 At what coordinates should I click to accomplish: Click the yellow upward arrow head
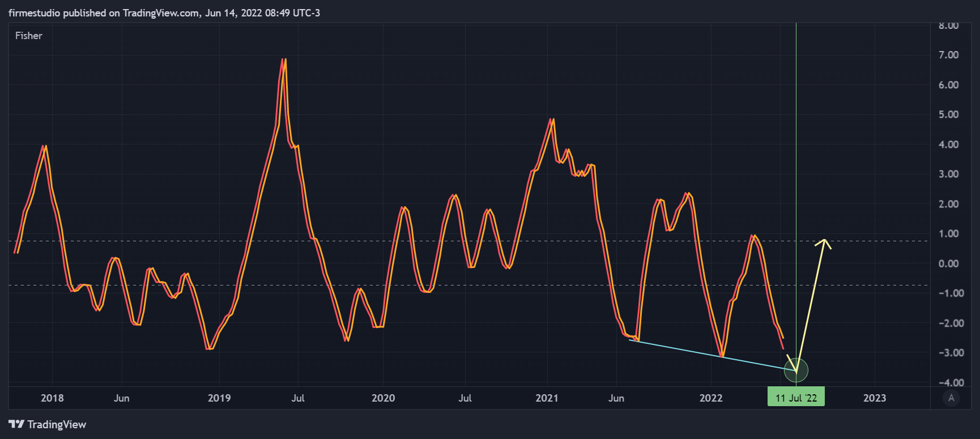tap(824, 244)
